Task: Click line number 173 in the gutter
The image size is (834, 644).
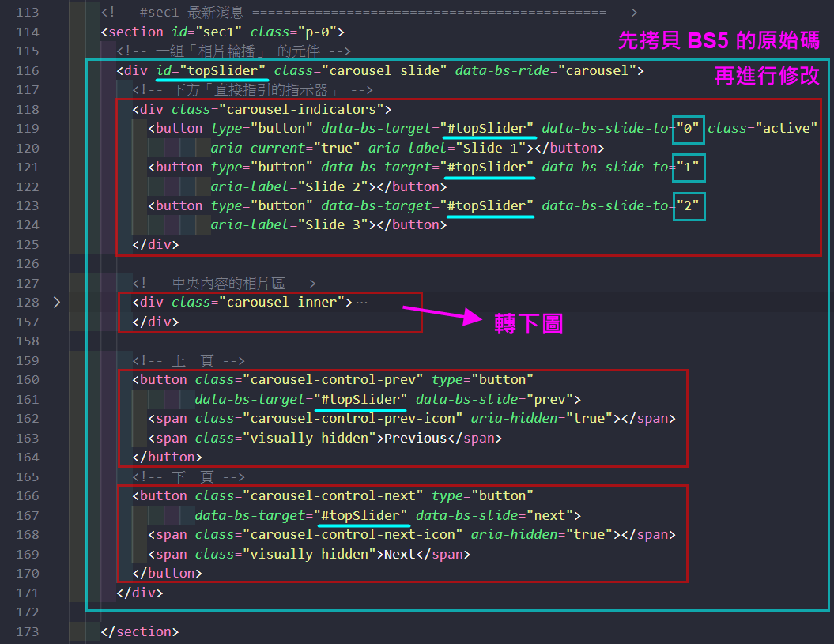Action: [27, 631]
